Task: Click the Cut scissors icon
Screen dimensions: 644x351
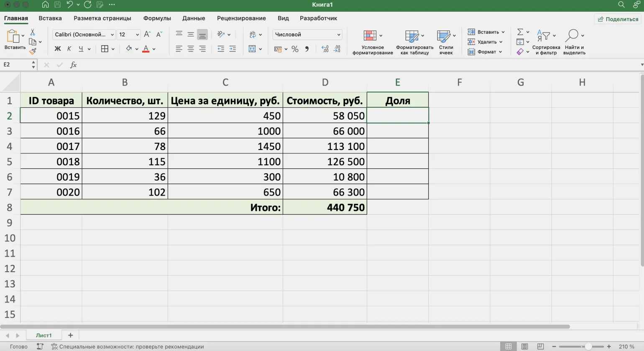Action: coord(33,33)
